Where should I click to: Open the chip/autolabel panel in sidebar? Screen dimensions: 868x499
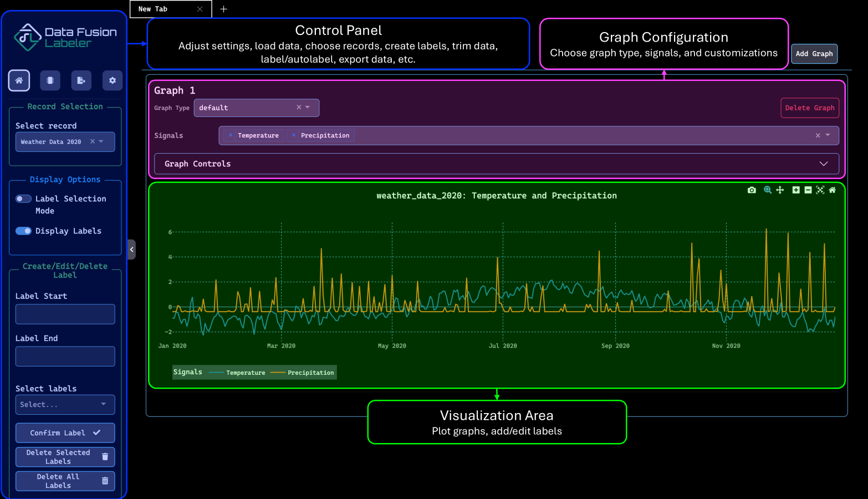click(x=50, y=80)
